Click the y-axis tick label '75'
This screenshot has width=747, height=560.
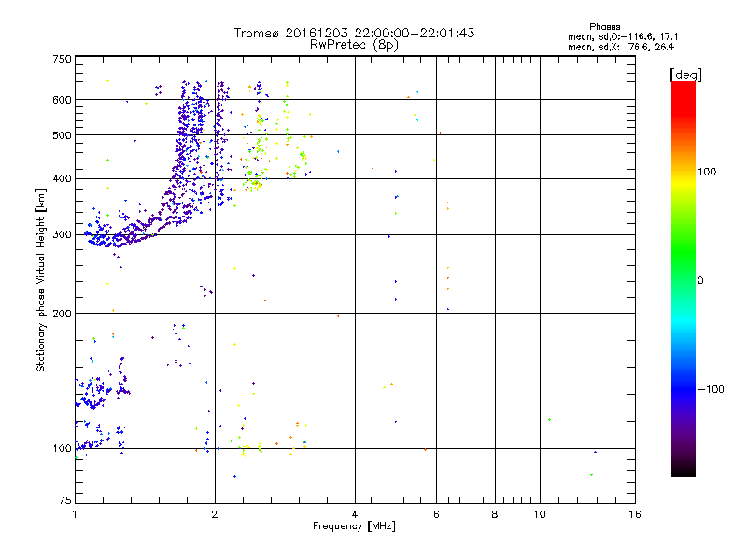[65, 500]
